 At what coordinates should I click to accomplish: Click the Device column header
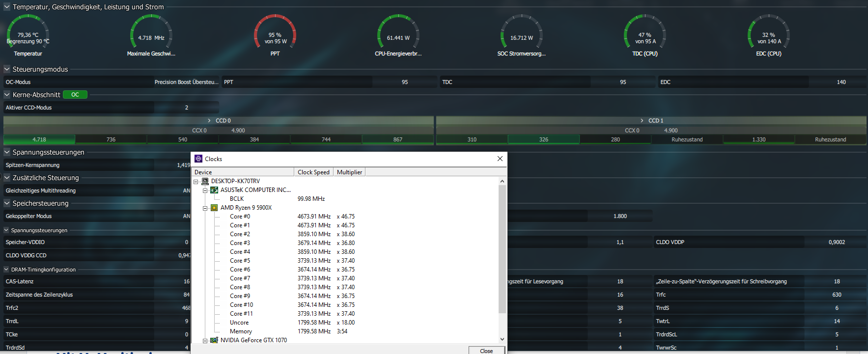pos(243,172)
